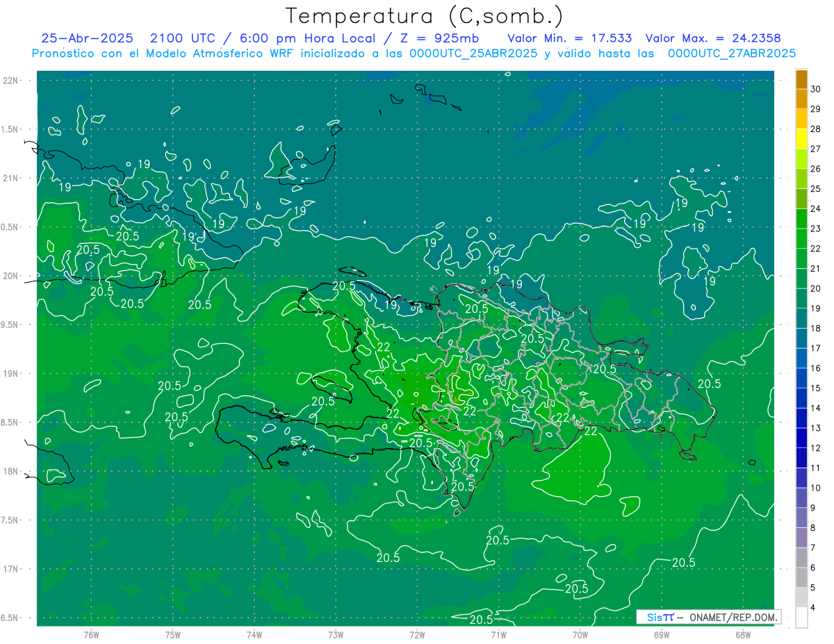Viewport: 834px width, 644px height.
Task: Click the legend value '27'
Action: pos(816,149)
